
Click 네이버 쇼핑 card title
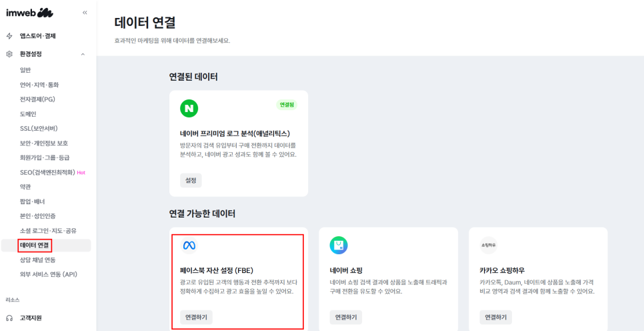point(346,270)
